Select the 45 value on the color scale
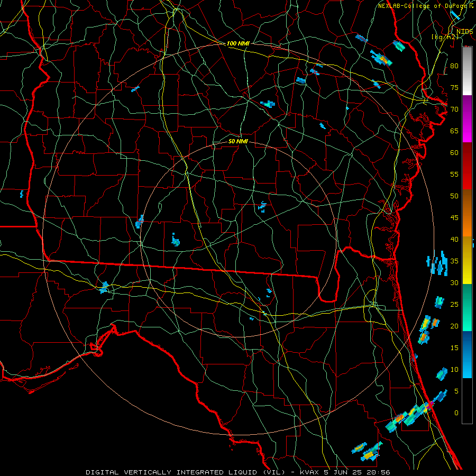 (454, 218)
